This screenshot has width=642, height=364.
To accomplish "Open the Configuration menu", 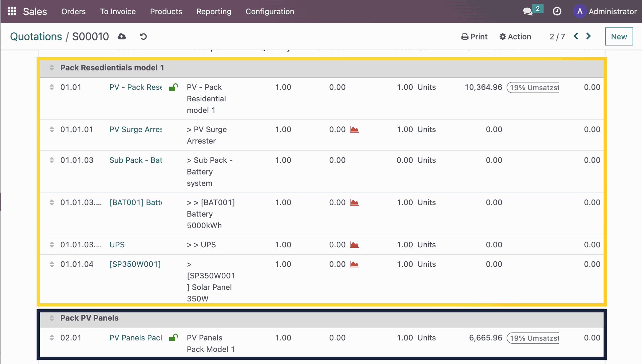I will [x=270, y=11].
